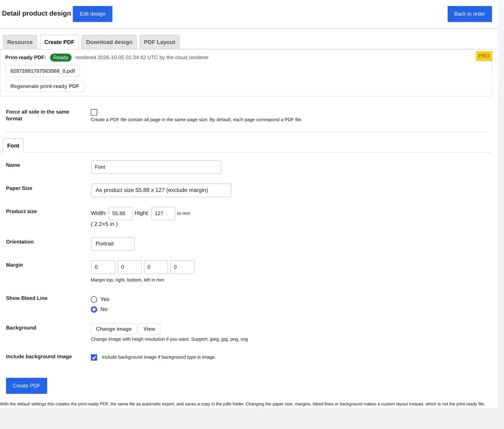Click Change image for Background
The width and height of the screenshot is (504, 429).
tap(114, 329)
